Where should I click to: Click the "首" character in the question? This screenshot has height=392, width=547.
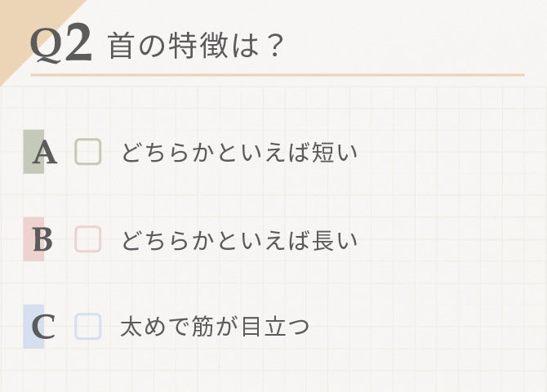(120, 46)
